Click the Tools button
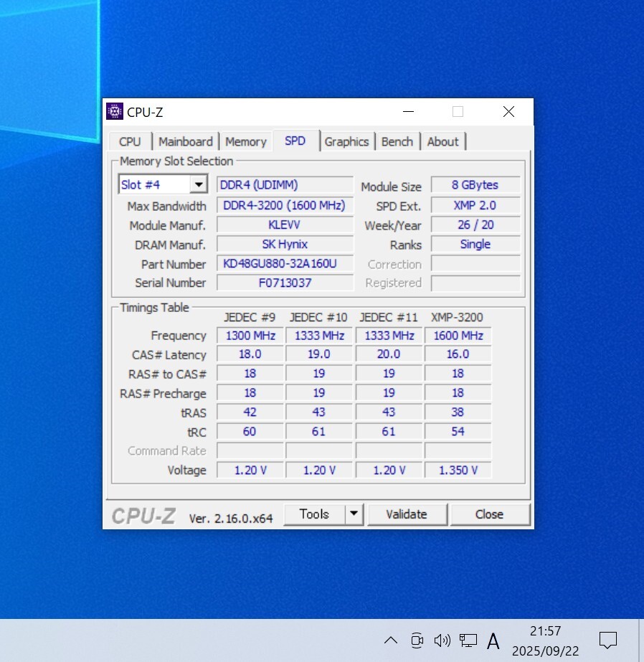644x662 pixels. point(314,514)
